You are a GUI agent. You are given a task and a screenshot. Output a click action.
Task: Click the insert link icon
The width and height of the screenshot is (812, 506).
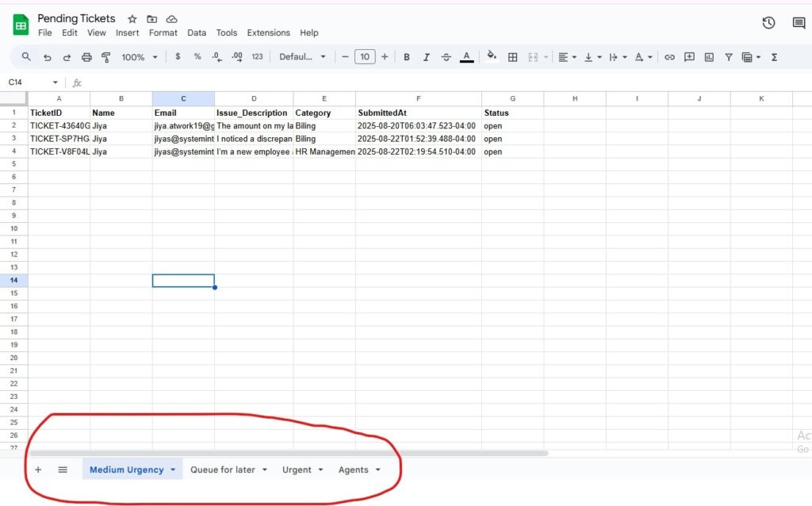click(x=670, y=56)
